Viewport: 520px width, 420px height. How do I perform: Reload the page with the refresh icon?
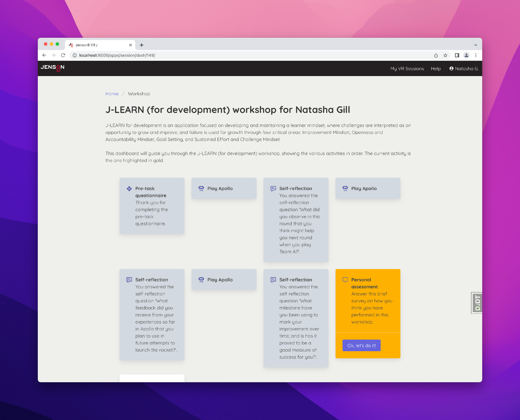(x=63, y=55)
